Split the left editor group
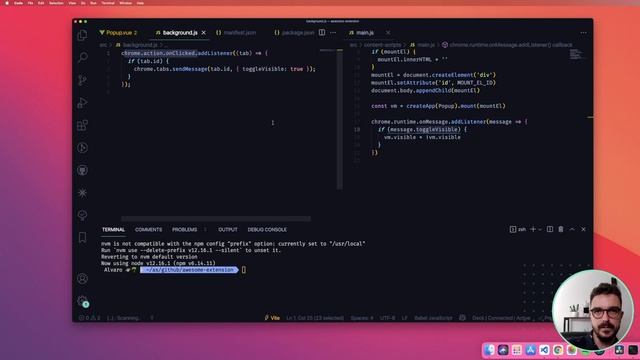 322,32
